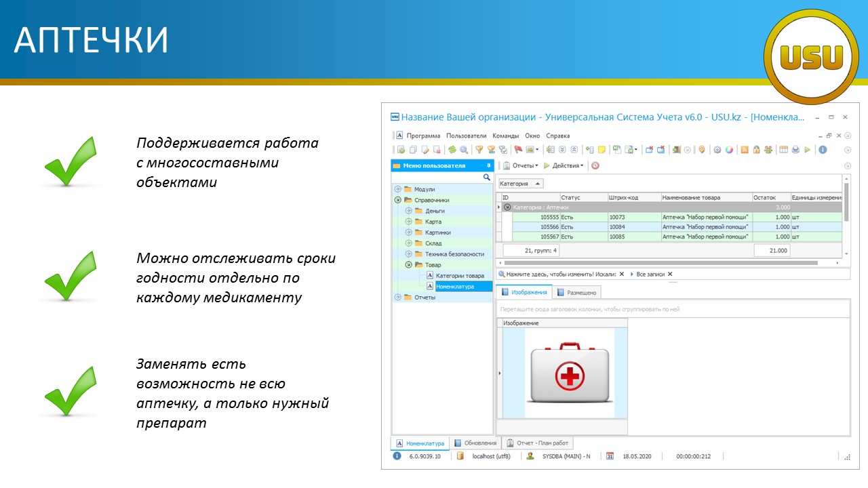
Task: Open the Действия dropdown
Action: tap(563, 165)
